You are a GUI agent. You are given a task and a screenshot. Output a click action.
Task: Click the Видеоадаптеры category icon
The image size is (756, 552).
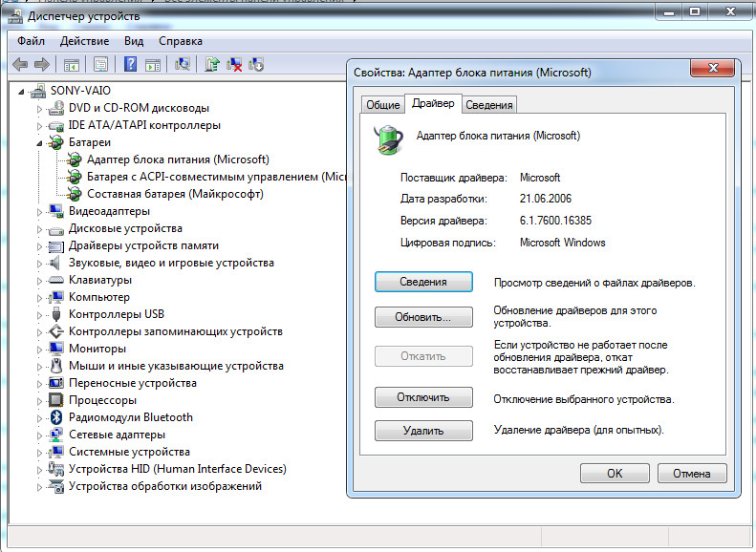pos(56,211)
